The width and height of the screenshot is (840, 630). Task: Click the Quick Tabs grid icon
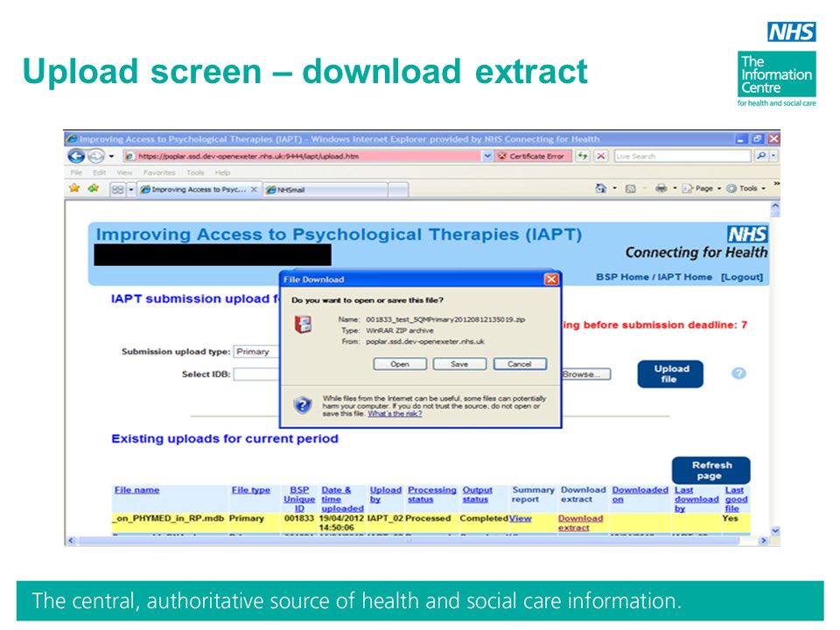click(117, 190)
